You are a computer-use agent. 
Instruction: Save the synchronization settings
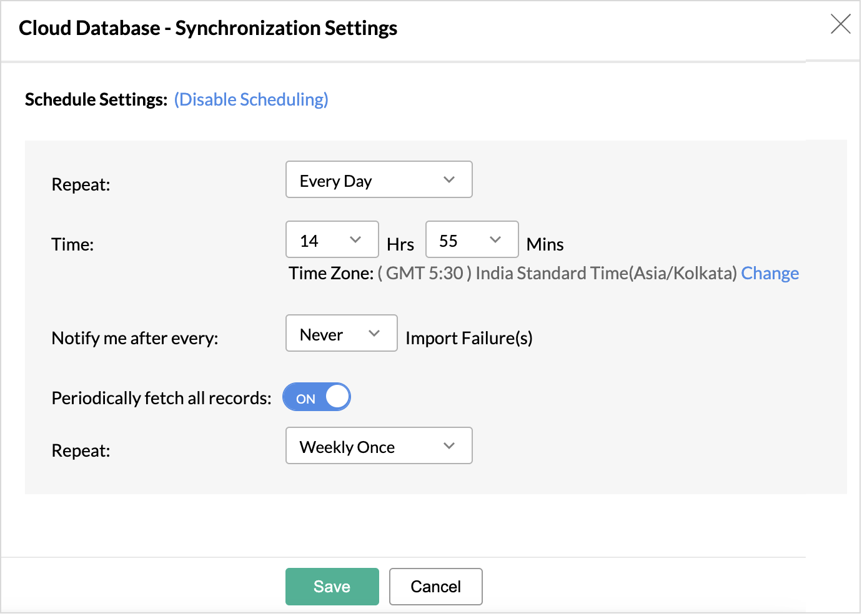[332, 587]
